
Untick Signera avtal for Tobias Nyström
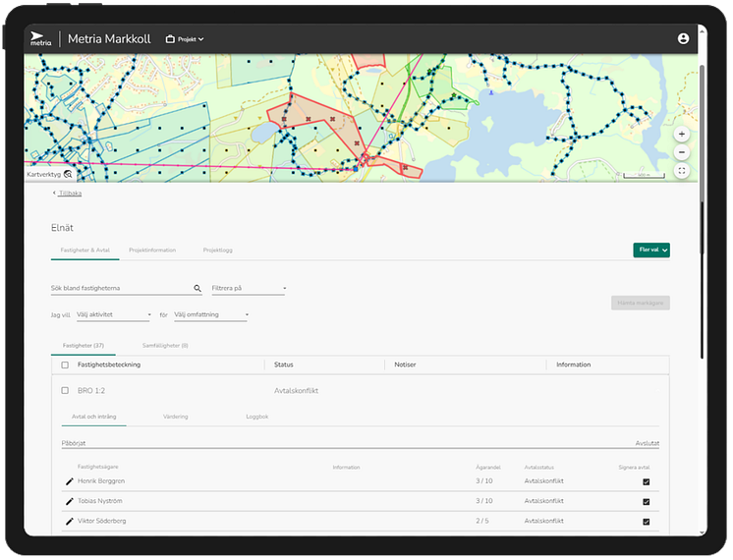[x=646, y=501]
